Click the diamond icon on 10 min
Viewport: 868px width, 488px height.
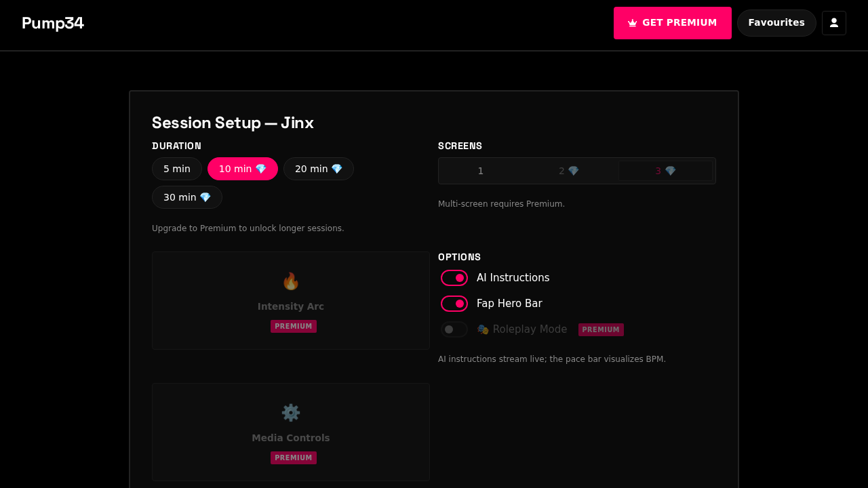(261, 169)
